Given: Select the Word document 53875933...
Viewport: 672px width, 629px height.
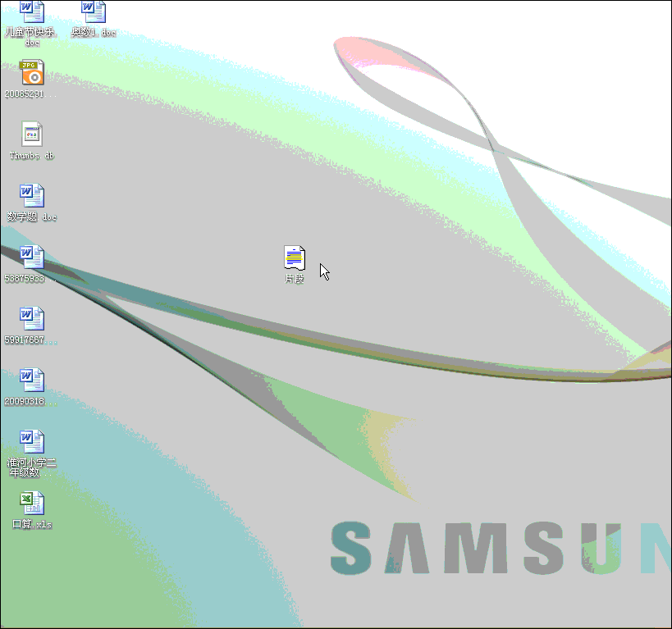Looking at the screenshot, I should pos(32,257).
